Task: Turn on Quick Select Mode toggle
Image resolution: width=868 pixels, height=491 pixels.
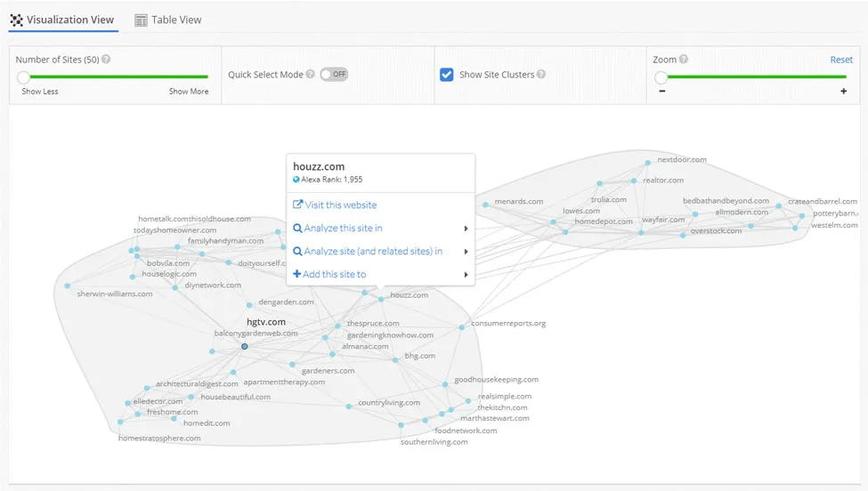Action: (334, 75)
